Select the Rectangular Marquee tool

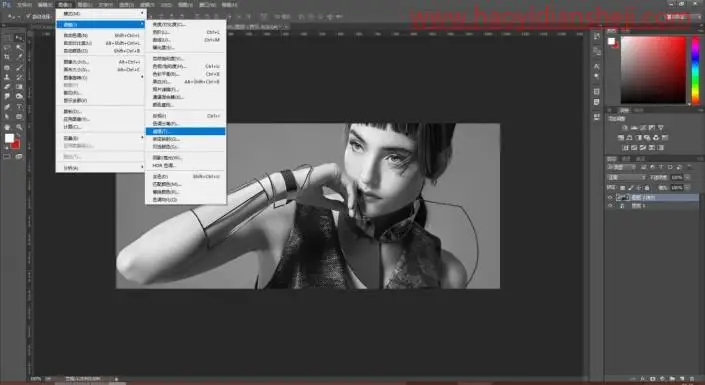tap(7, 38)
